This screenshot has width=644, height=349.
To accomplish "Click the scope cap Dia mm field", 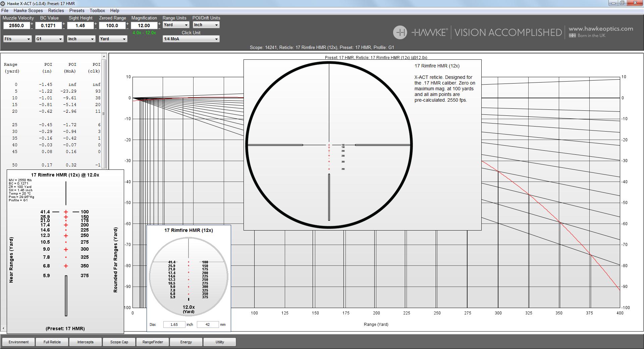I will click(x=208, y=325).
